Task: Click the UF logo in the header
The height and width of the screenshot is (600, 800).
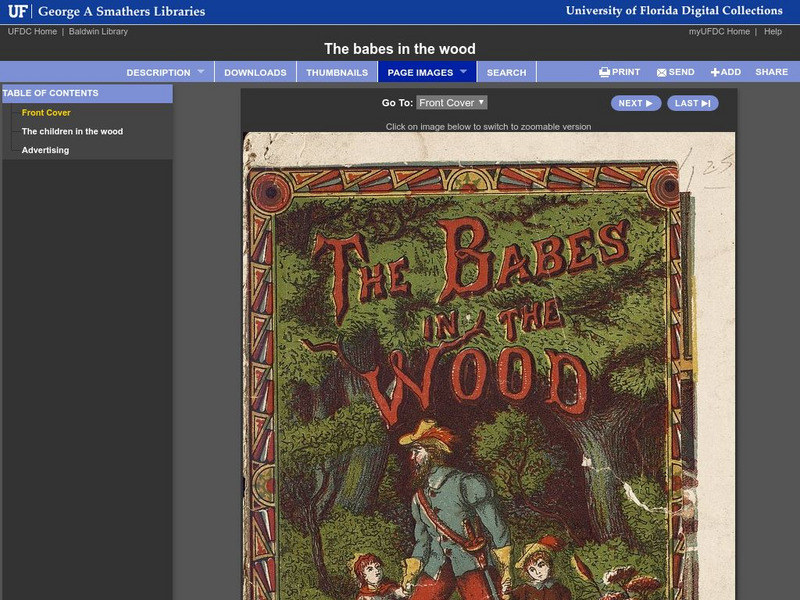Action: [x=17, y=10]
